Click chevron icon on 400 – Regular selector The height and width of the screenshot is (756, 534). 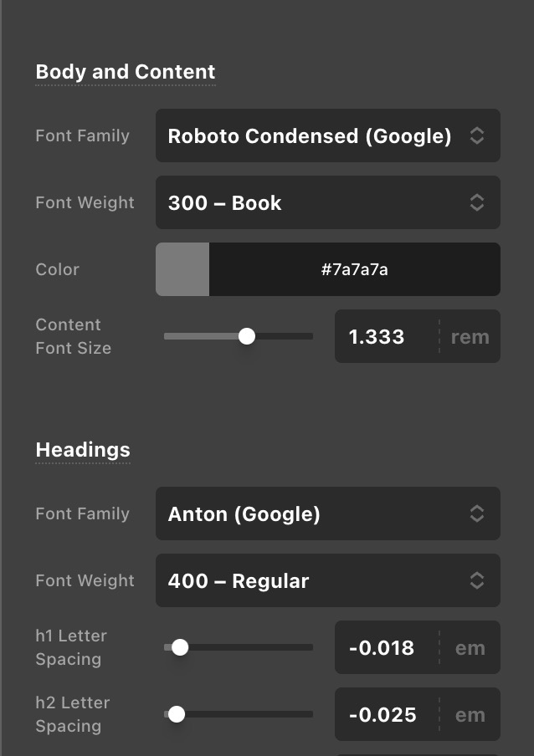point(477,580)
